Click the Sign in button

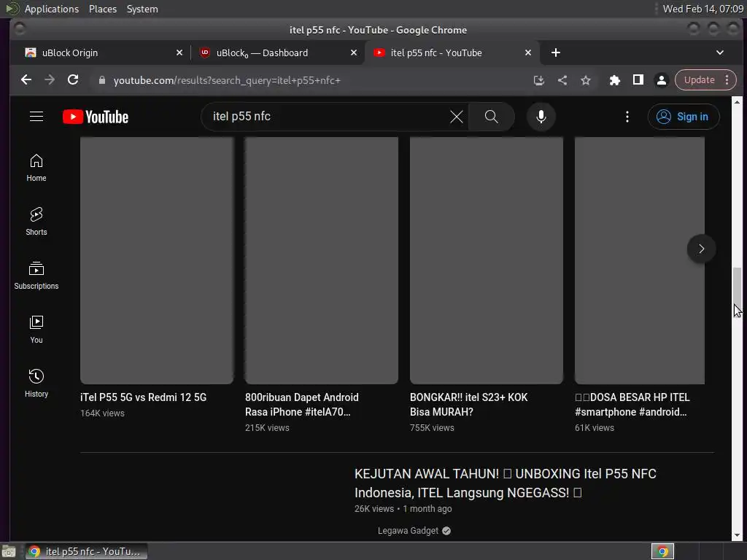[x=683, y=117]
